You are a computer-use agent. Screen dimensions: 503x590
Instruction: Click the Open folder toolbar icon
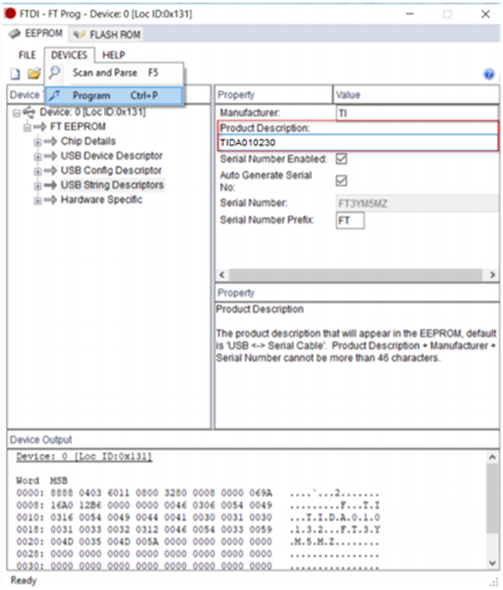(33, 73)
